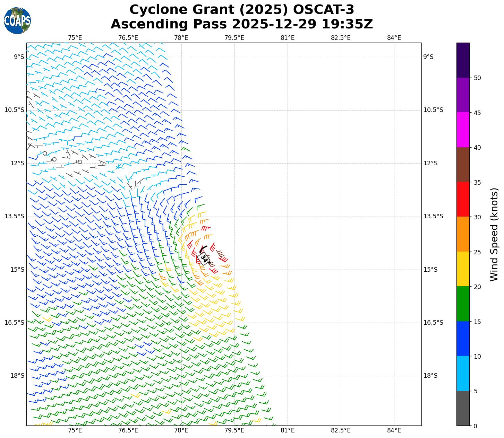
Task: Pick the green 15-20 knot colorbar segment
Action: [x=463, y=304]
